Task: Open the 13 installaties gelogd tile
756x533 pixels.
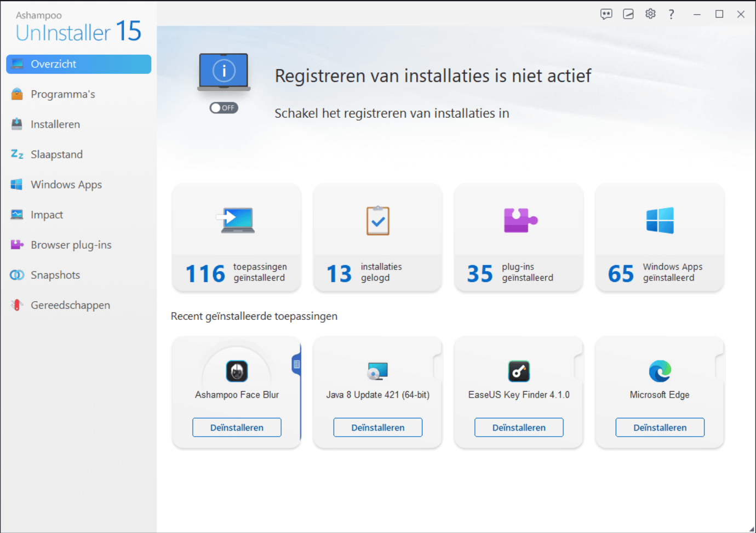Action: click(x=377, y=237)
